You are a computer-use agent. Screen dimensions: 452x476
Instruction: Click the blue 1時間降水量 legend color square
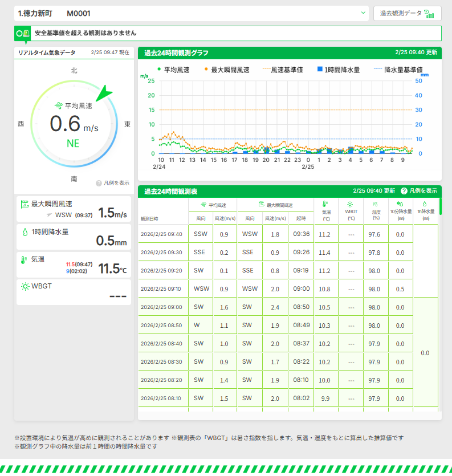coord(320,70)
